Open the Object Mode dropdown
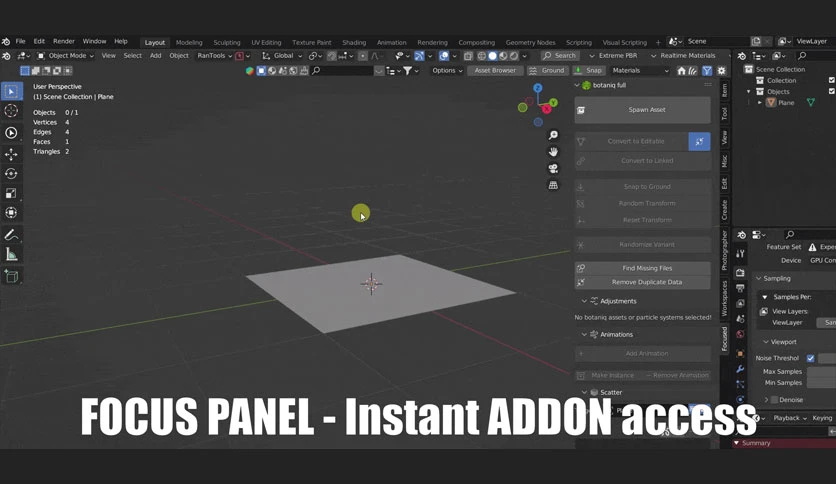 click(x=65, y=55)
